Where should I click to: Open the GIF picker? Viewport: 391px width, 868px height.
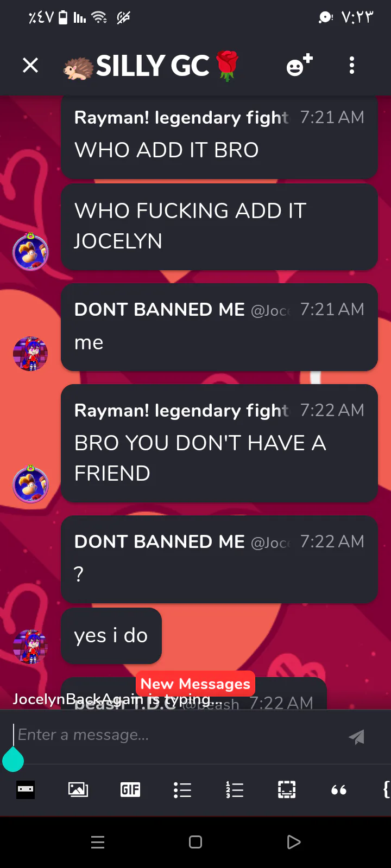[130, 789]
